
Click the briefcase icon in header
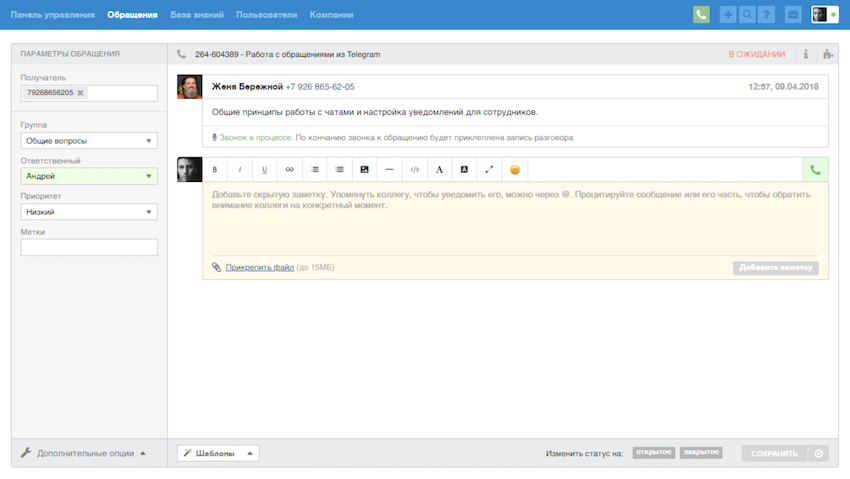(x=793, y=15)
